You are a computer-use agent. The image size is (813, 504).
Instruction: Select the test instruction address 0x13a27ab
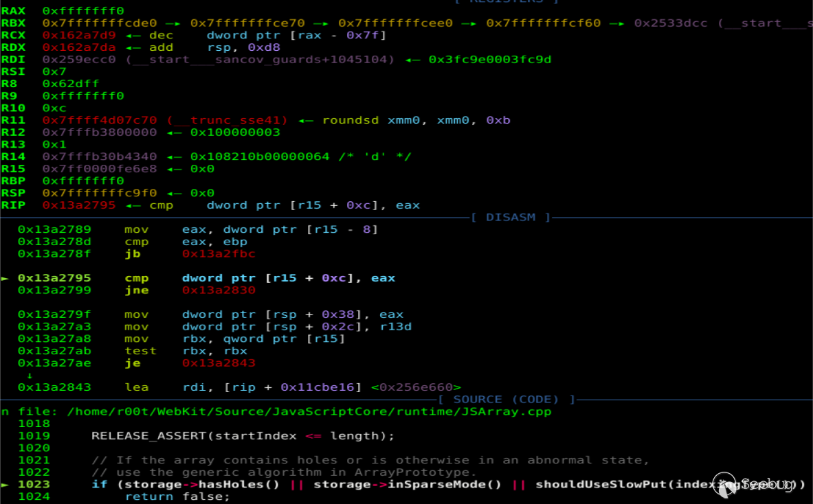[54, 351]
